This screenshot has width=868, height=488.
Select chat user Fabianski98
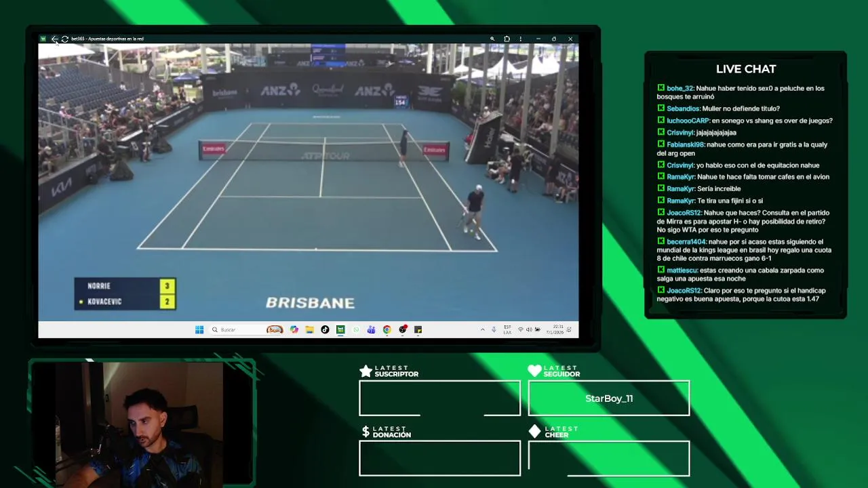[686, 144]
